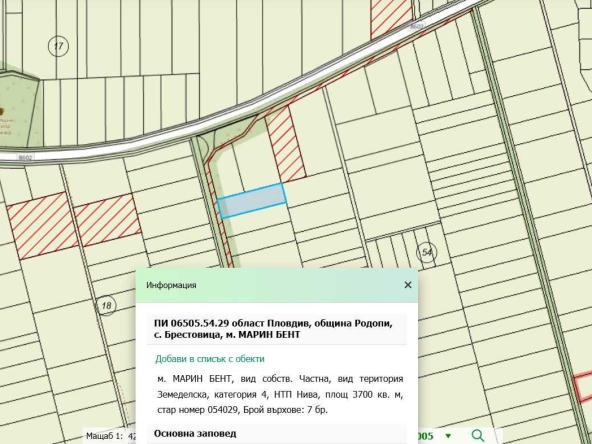Select the thick red outlined parcel at the right edge
This screenshot has width=592, height=444.
[583, 387]
